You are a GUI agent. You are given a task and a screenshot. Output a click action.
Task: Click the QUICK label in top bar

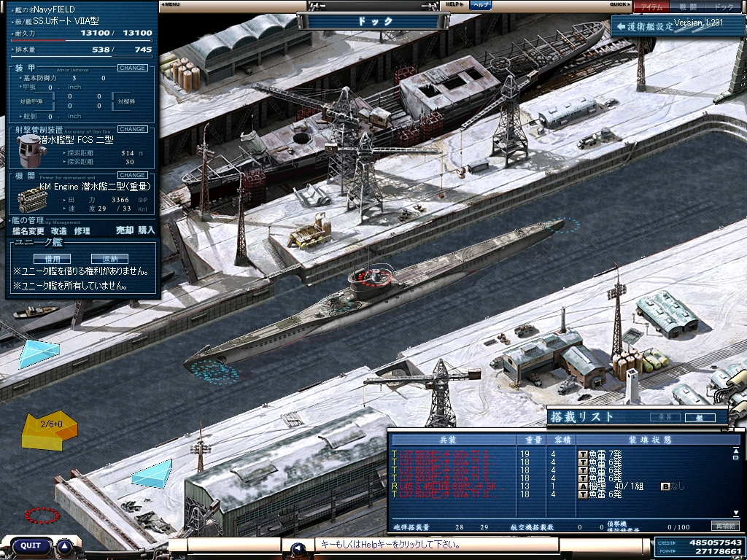point(620,4)
